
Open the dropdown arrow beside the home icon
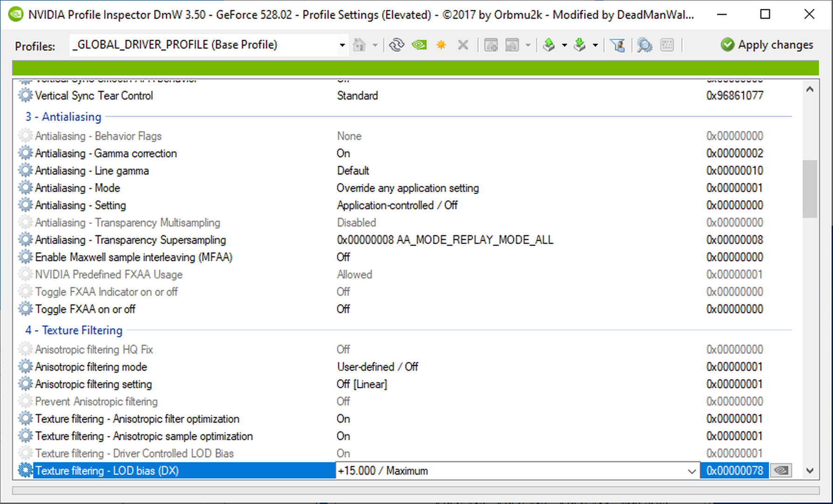coord(375,45)
